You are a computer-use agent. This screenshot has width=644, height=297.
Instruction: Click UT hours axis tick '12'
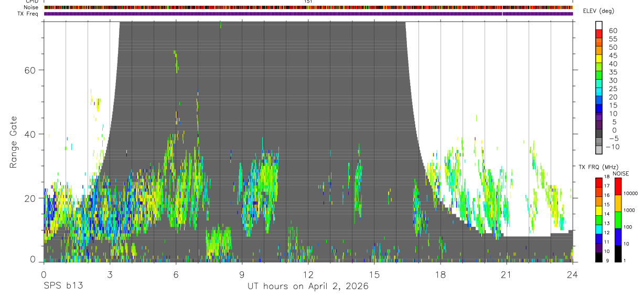pyautogui.click(x=308, y=274)
